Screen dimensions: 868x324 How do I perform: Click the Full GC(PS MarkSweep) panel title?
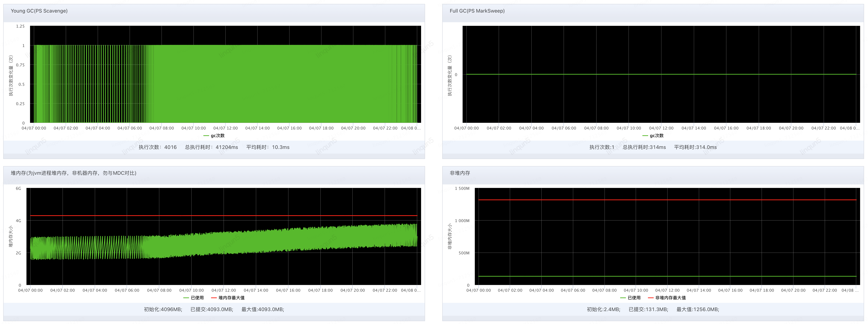pos(477,11)
